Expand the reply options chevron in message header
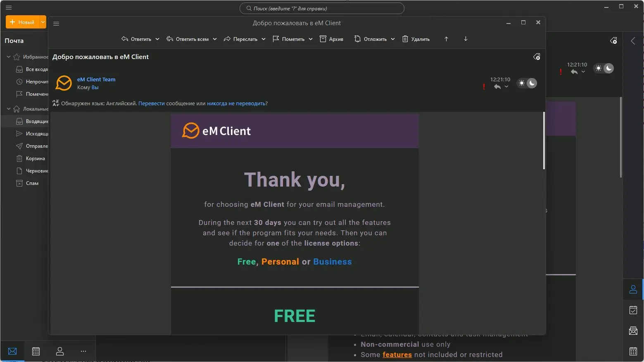Viewport: 644px width, 362px height. pyautogui.click(x=506, y=87)
